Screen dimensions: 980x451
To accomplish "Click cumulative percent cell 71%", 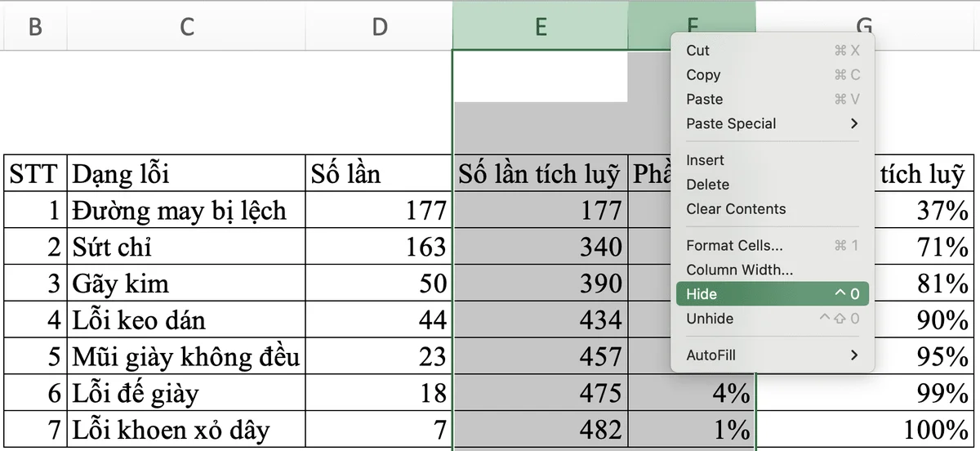I will point(923,247).
